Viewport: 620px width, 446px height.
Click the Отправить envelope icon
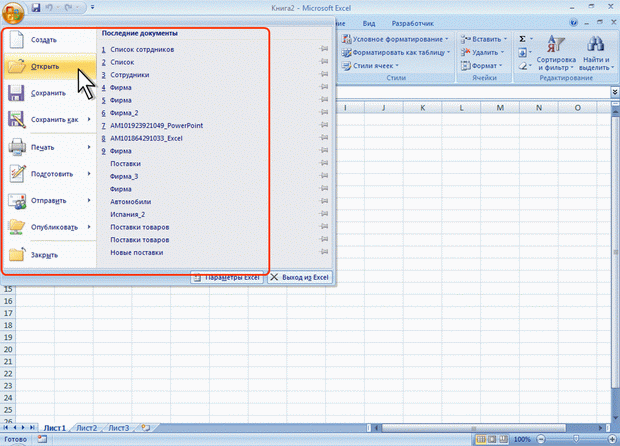[x=17, y=200]
